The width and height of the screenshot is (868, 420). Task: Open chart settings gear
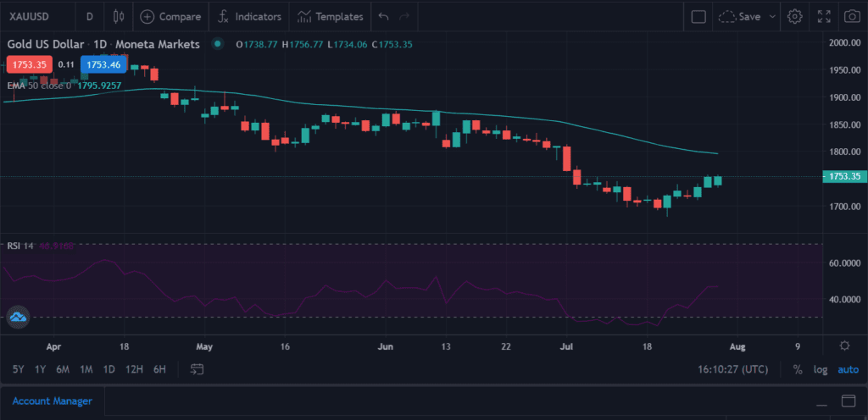(795, 17)
